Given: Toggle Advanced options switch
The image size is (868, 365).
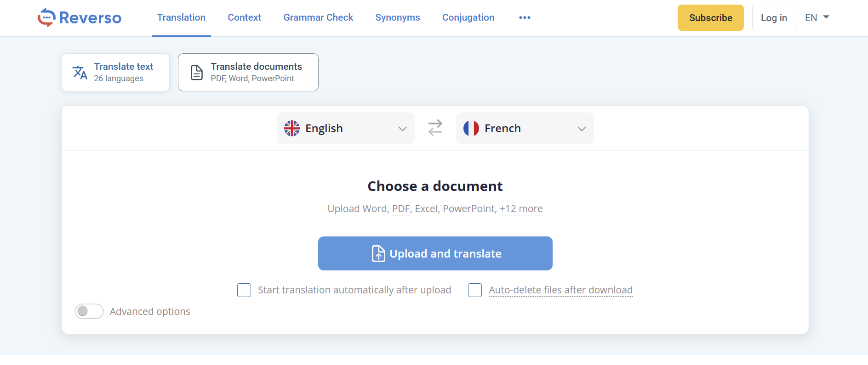Looking at the screenshot, I should [89, 311].
